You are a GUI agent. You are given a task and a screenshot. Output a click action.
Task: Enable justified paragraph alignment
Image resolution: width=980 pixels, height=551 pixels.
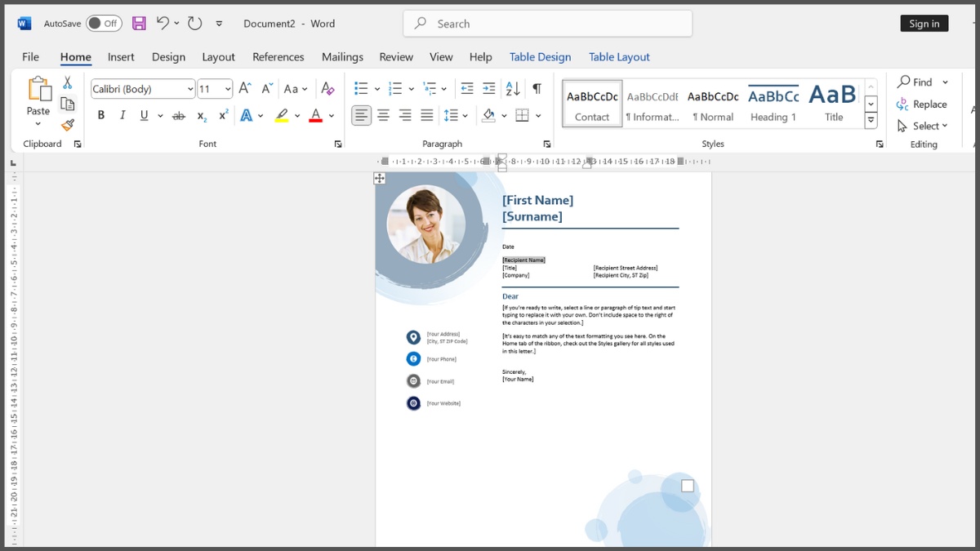pyautogui.click(x=426, y=114)
